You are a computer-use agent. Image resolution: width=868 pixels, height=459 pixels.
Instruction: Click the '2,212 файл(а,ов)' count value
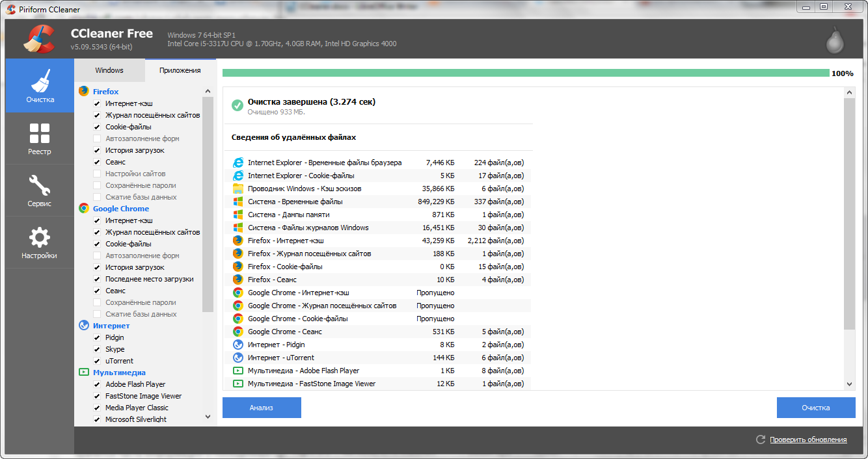tap(496, 241)
